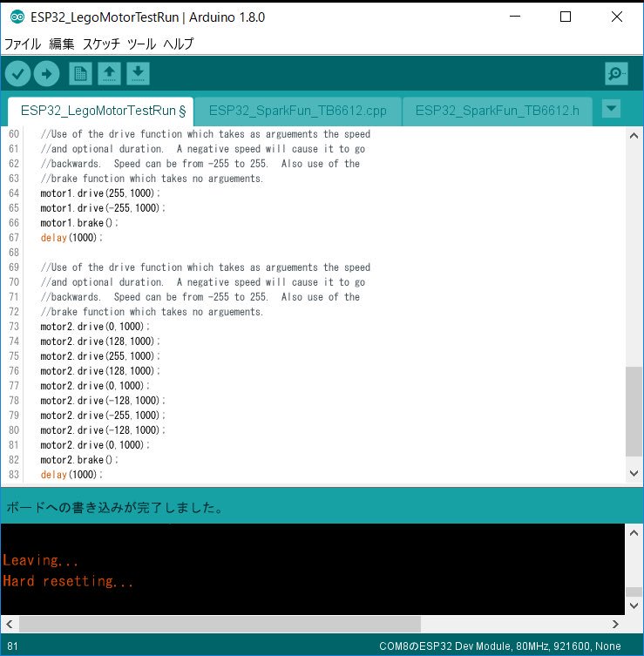Switch to the ESP32_SparkFun_TB6612.h tab
The width and height of the screenshot is (644, 656).
tap(497, 112)
